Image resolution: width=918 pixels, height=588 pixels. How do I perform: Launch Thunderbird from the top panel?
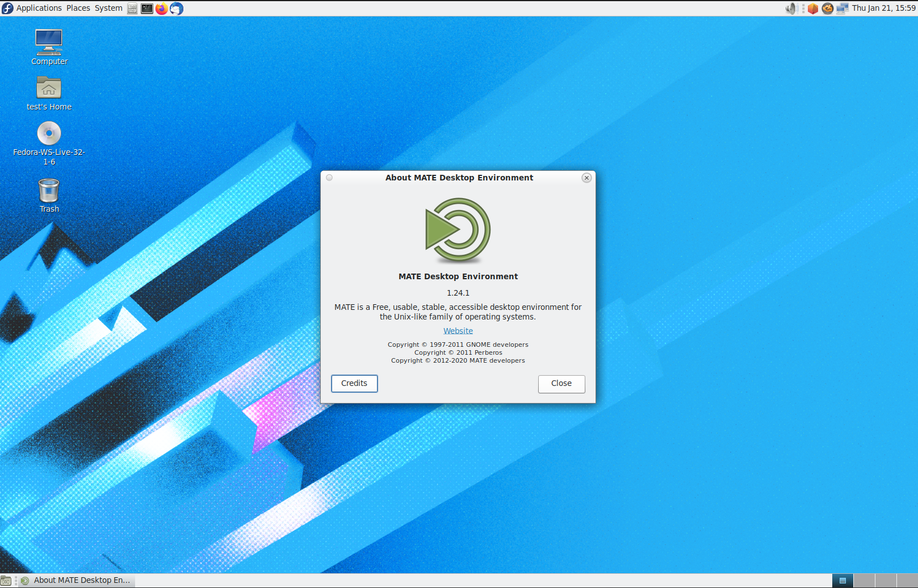(177, 9)
